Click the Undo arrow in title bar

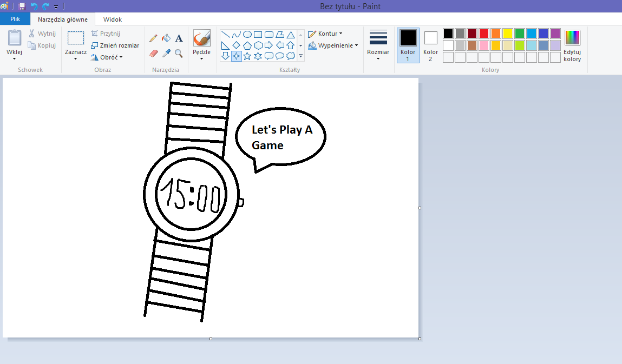tap(34, 6)
